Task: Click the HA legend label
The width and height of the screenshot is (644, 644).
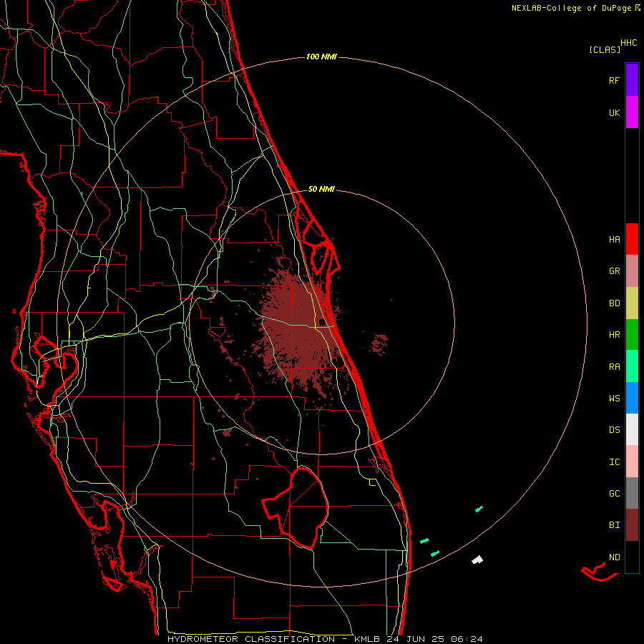Action: 614,240
